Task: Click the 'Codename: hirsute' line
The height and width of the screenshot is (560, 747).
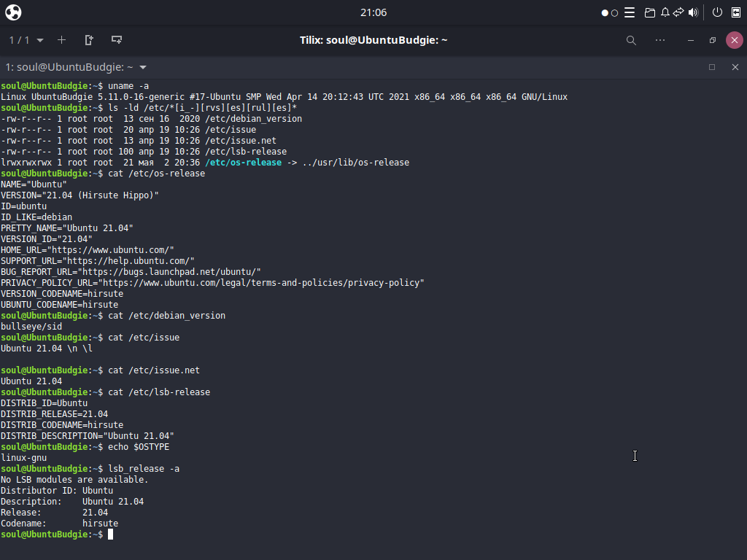Action: point(60,524)
